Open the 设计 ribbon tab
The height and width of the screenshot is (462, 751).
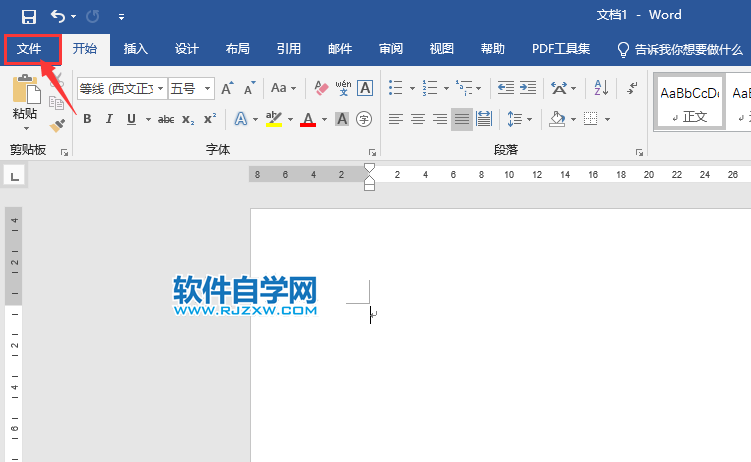click(186, 49)
